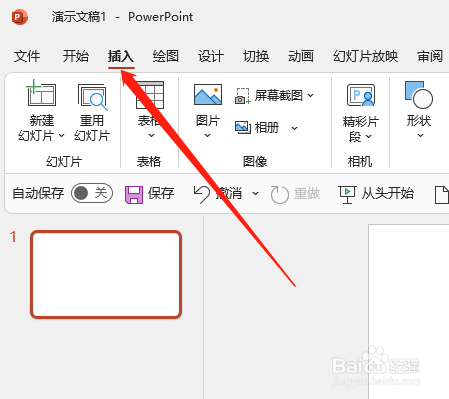The height and width of the screenshot is (399, 449).
Task: Open the 文件 (File) tab
Action: (27, 56)
